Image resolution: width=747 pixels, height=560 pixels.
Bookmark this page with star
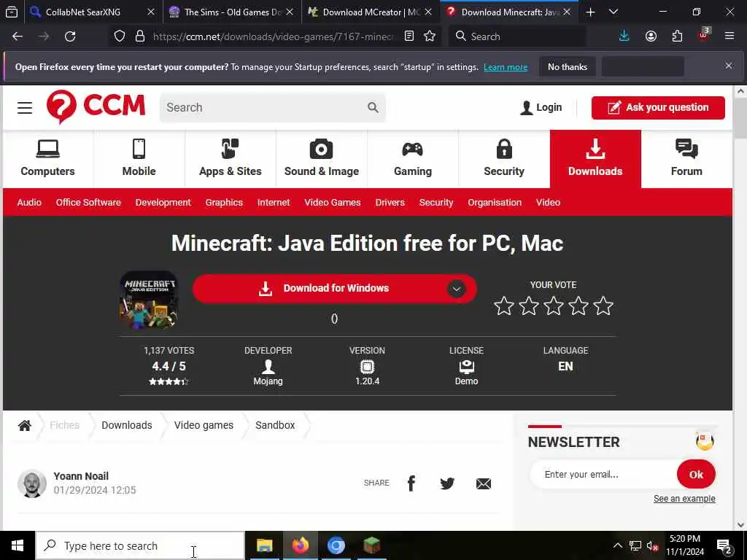(x=430, y=36)
